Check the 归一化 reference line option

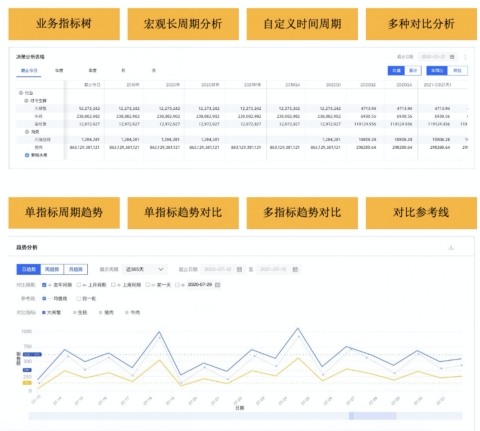[78, 299]
